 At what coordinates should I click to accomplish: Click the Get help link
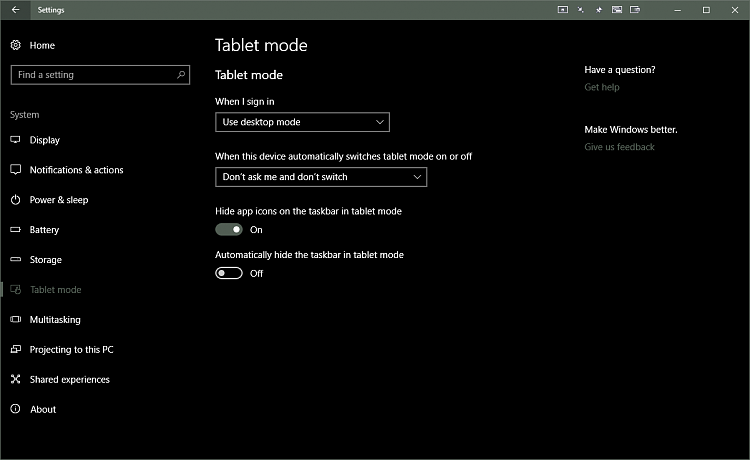tap(602, 87)
